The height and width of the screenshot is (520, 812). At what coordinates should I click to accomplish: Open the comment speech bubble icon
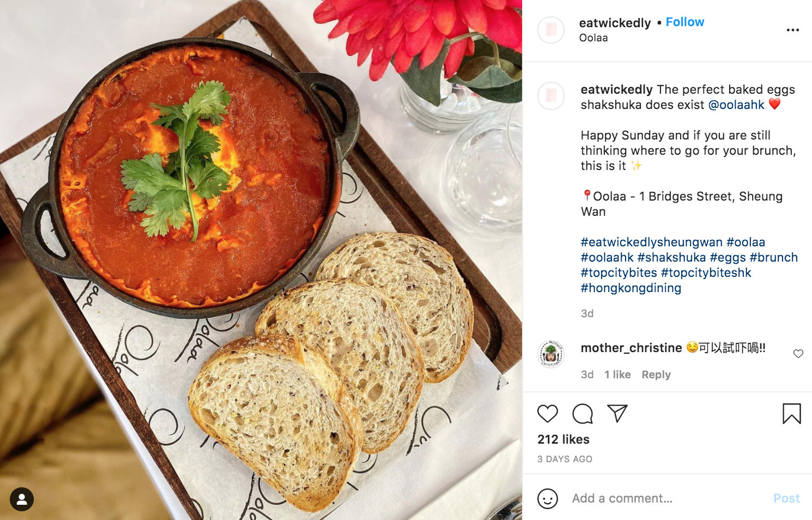coord(583,414)
